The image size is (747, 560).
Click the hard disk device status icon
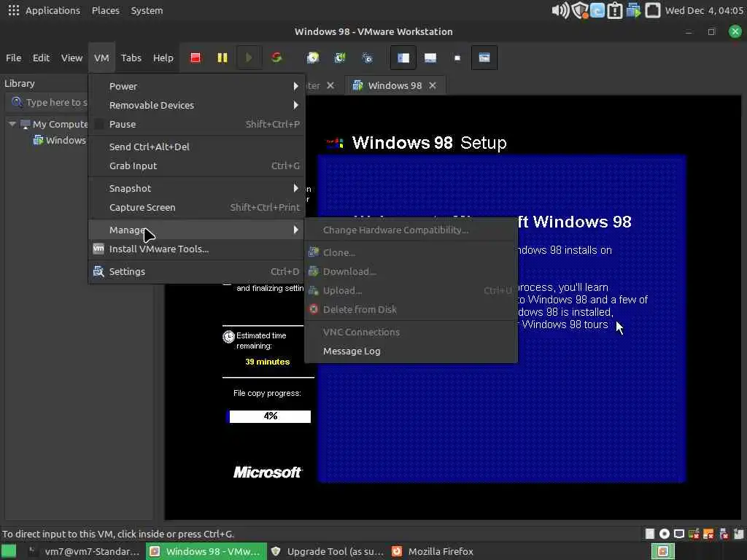[650, 534]
